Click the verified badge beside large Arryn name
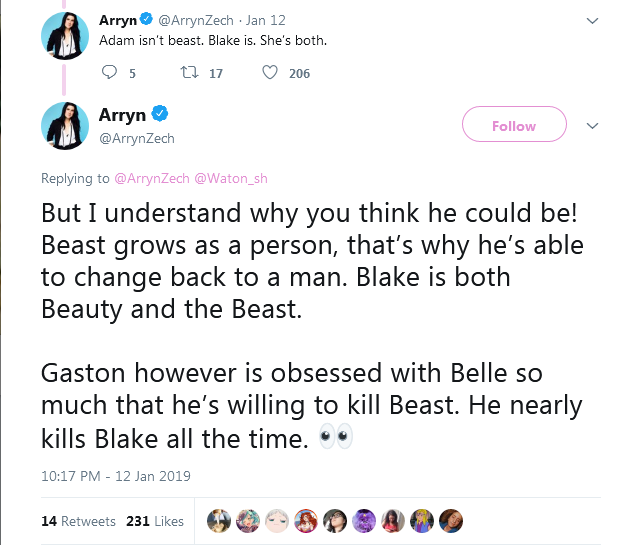 coord(160,114)
